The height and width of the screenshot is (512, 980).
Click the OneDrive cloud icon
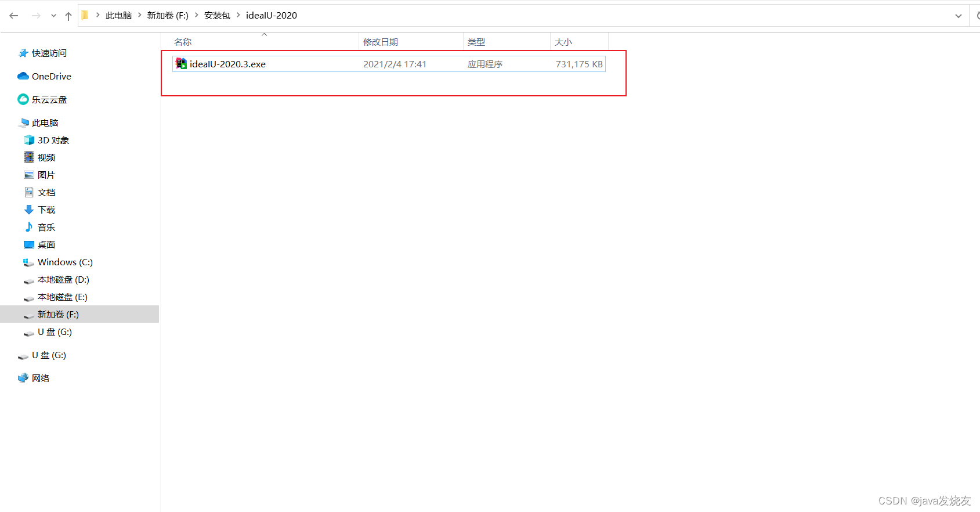[x=23, y=76]
